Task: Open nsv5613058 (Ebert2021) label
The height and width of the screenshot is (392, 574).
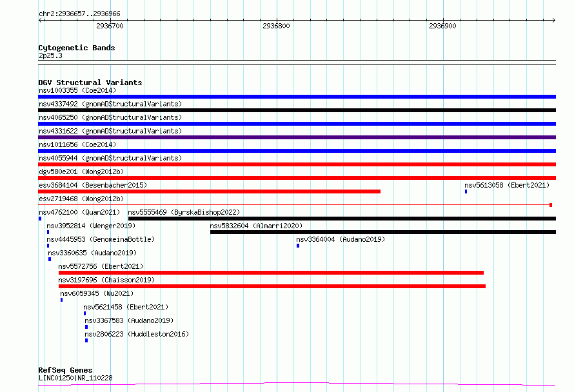Action: click(507, 185)
